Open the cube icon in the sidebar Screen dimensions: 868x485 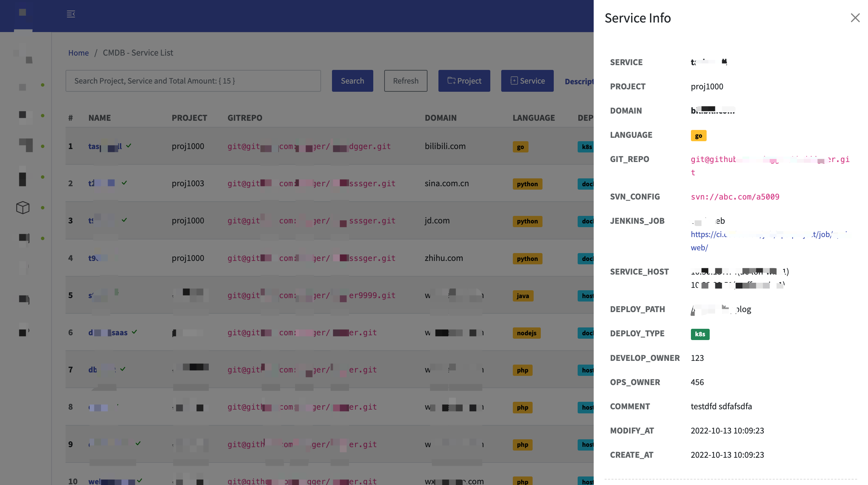tap(23, 207)
